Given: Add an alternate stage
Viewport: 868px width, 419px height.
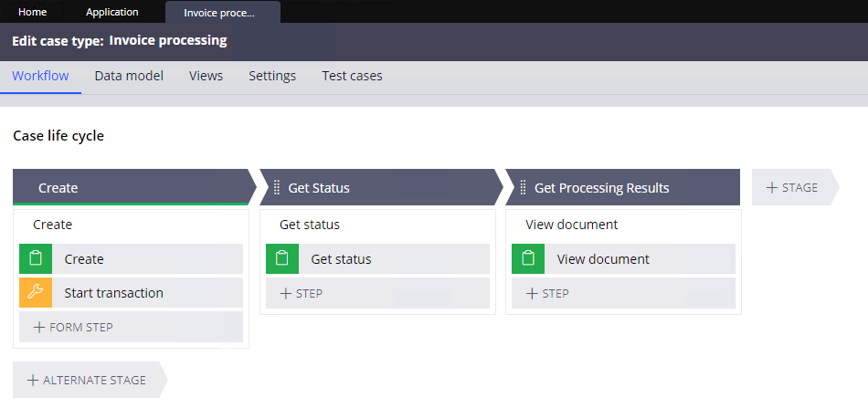Looking at the screenshot, I should pos(90,380).
